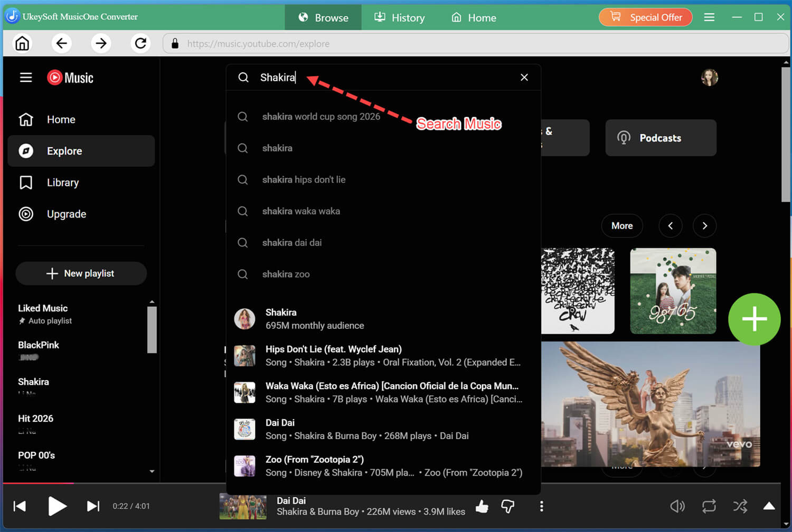This screenshot has width=792, height=532.
Task: Click the Special Offer button
Action: tap(645, 17)
